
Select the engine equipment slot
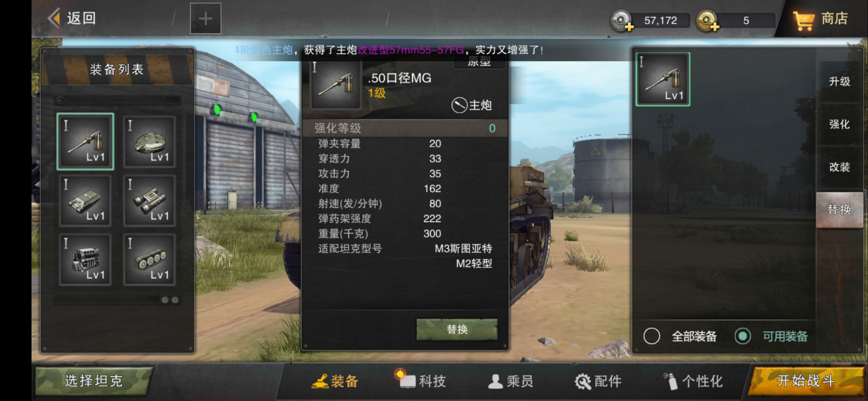[x=85, y=260]
